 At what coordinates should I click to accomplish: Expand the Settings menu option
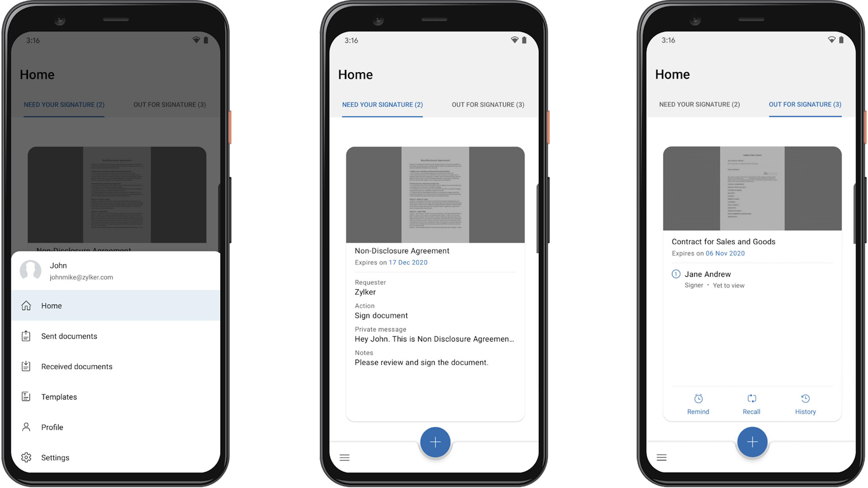56,457
